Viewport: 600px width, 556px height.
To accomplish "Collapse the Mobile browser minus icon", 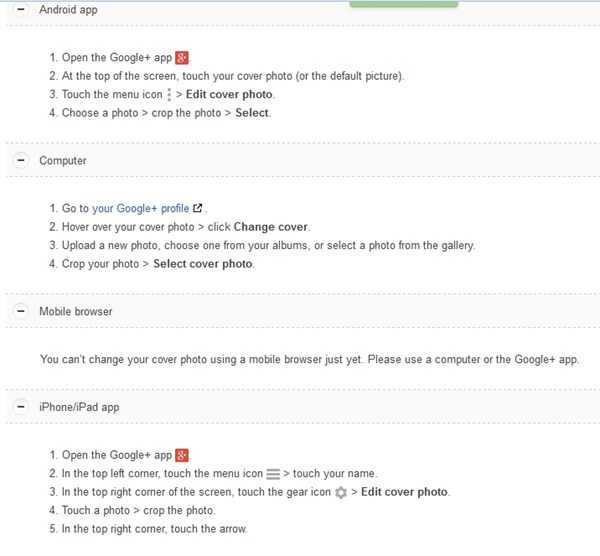I will (21, 311).
